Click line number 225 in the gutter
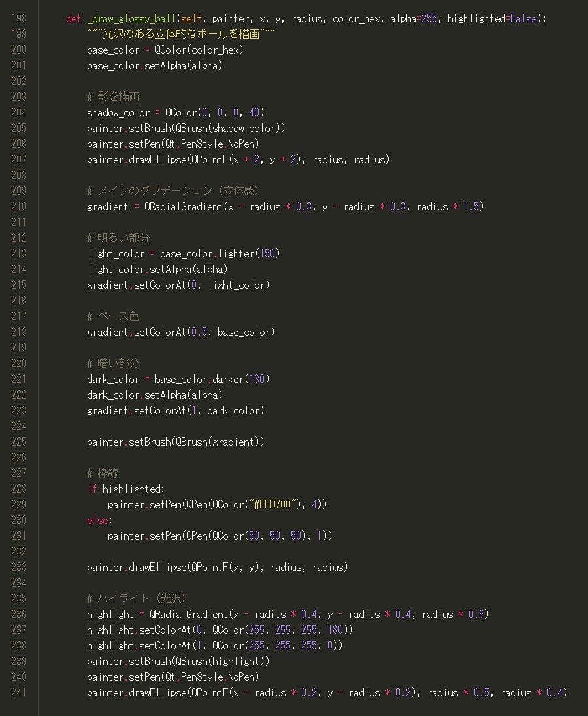Screen dimensions: 588x716 [19, 442]
